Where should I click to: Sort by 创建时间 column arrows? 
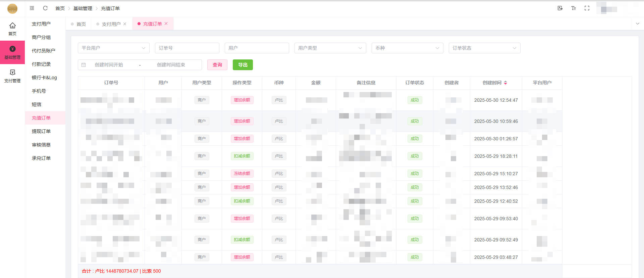[x=505, y=83]
